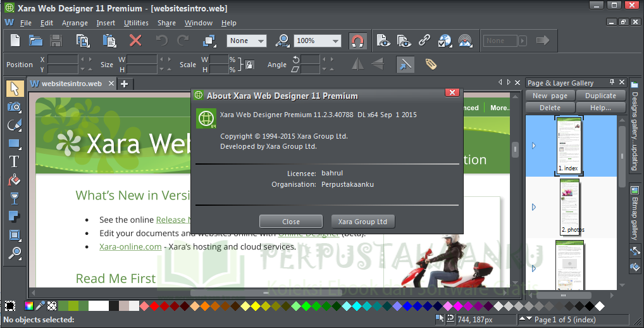The image size is (644, 328).
Task: Open a file with folder icon
Action: (x=35, y=41)
